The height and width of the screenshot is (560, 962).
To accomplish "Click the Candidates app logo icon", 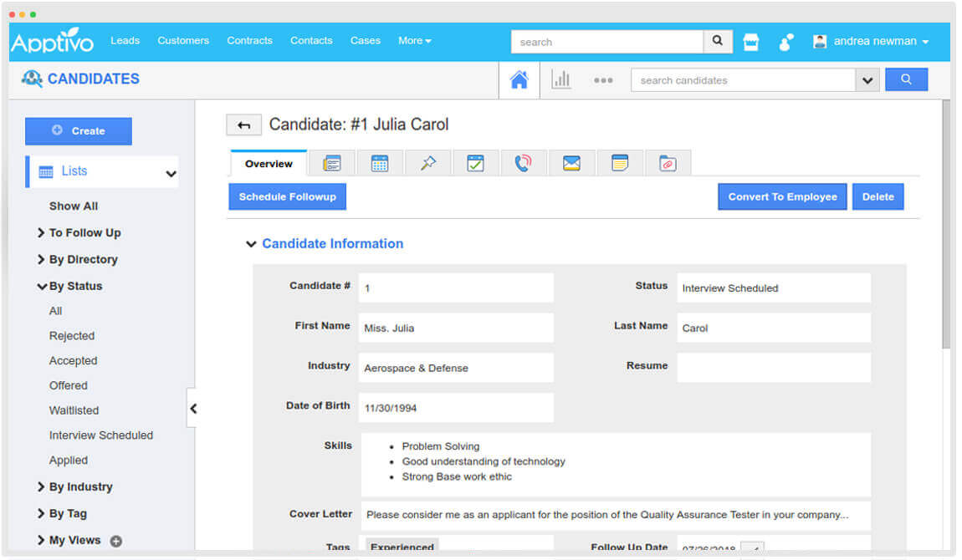I will (x=30, y=79).
